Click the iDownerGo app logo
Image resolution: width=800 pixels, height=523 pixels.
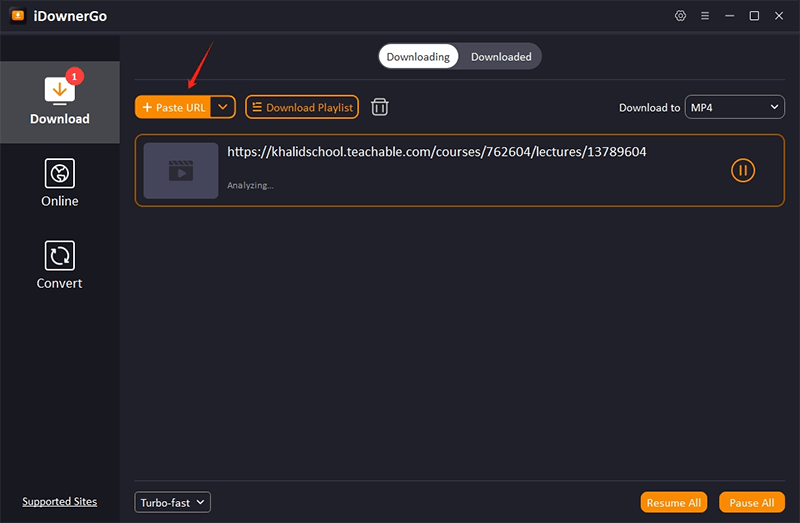[x=18, y=16]
